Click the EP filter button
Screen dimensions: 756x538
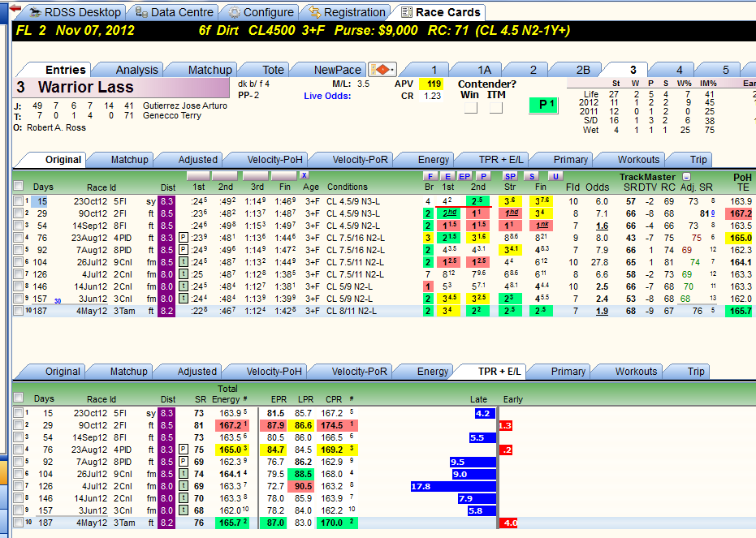click(464, 176)
